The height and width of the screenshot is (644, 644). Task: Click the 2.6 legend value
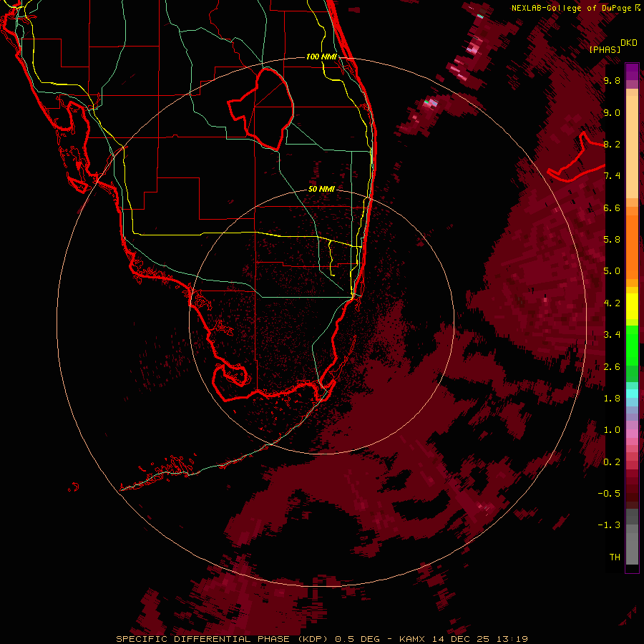[612, 367]
